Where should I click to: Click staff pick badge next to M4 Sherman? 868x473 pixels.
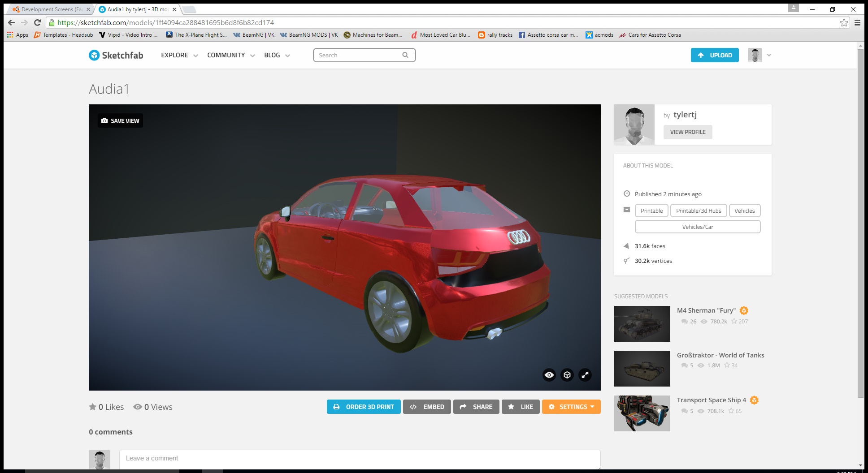pyautogui.click(x=744, y=310)
